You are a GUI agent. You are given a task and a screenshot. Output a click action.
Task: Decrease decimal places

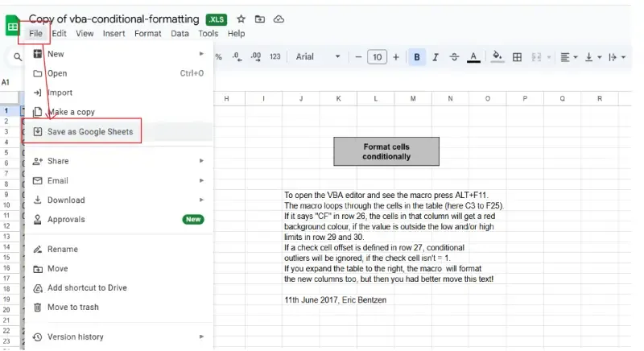tap(237, 57)
